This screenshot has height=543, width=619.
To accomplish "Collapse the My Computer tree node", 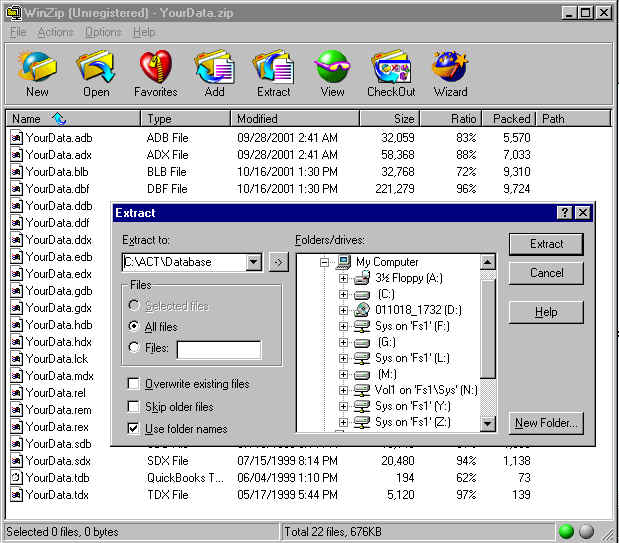I will [x=324, y=262].
